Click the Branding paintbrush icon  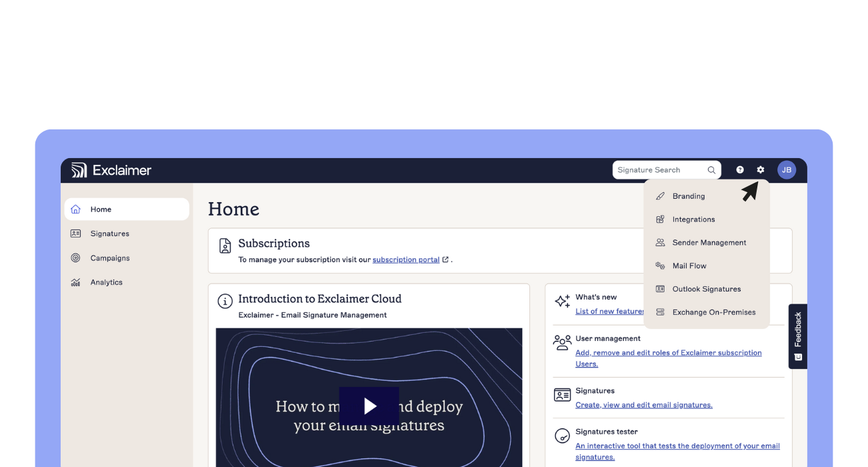click(660, 195)
